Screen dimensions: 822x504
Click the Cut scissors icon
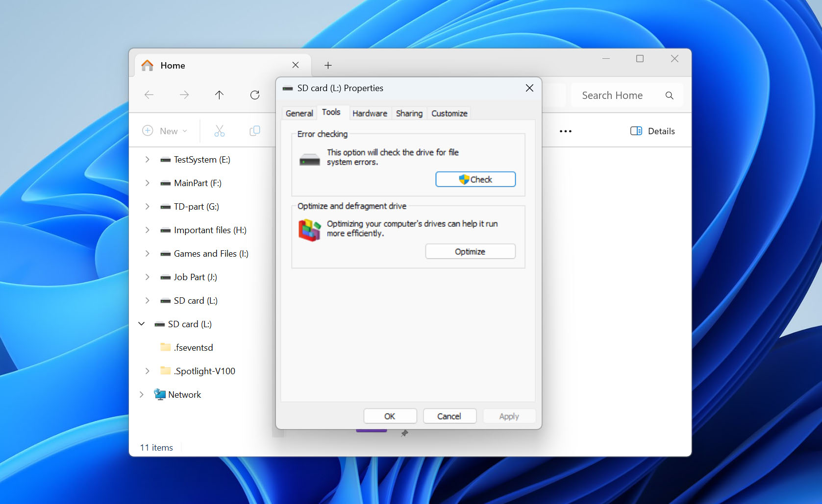[x=220, y=131]
